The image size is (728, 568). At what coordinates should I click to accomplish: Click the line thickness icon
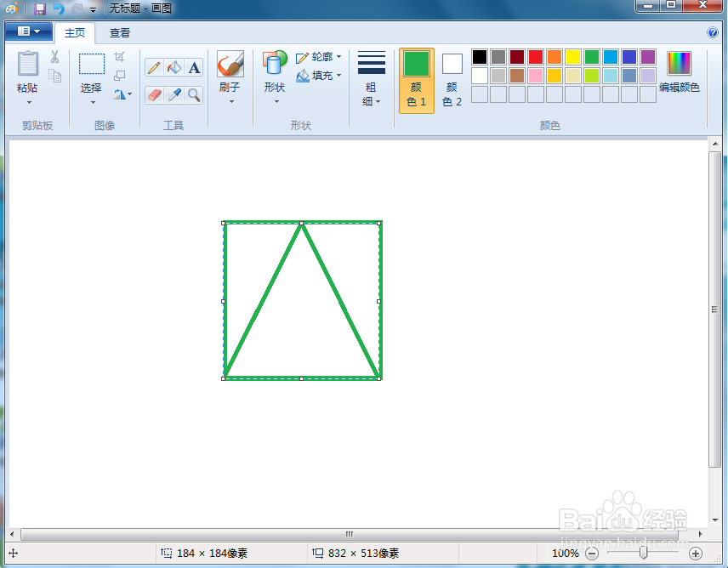(x=372, y=63)
